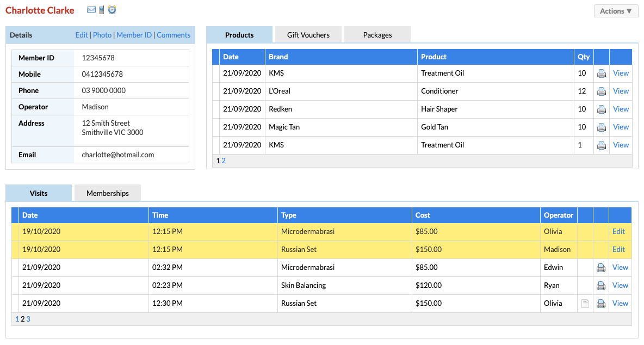This screenshot has width=644, height=345.
Task: Print the Skin Balancing visit by Ryan
Action: coord(601,286)
